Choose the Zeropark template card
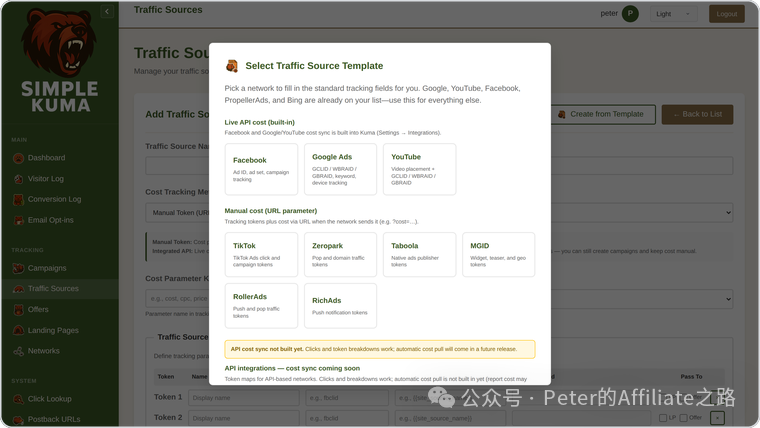Viewport: 760px width, 428px height. tap(340, 254)
